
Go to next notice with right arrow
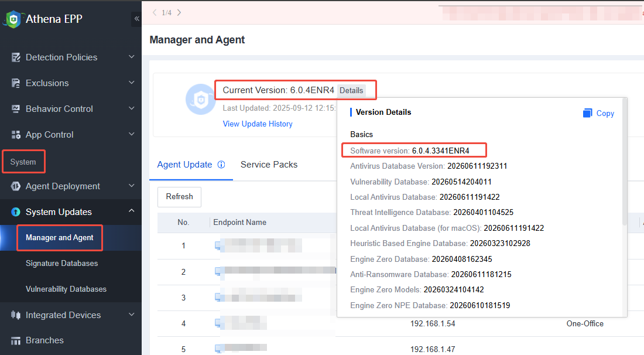(179, 12)
